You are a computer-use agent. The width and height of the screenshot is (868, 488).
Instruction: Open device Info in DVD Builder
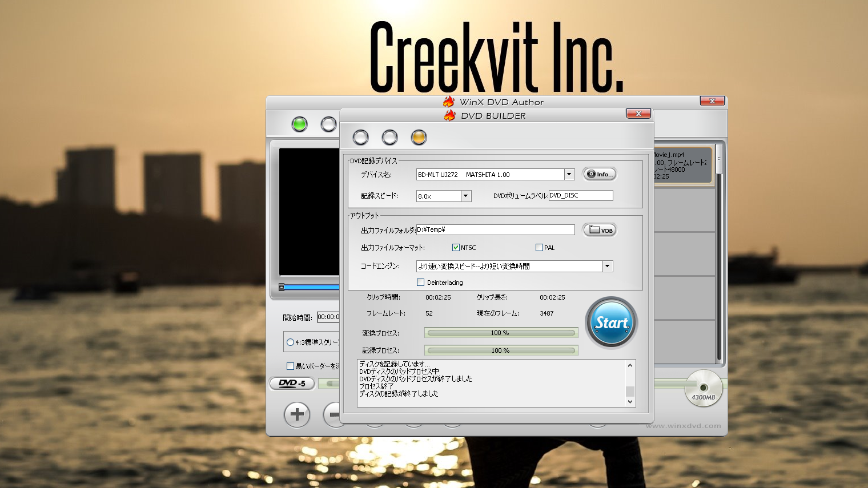point(600,174)
